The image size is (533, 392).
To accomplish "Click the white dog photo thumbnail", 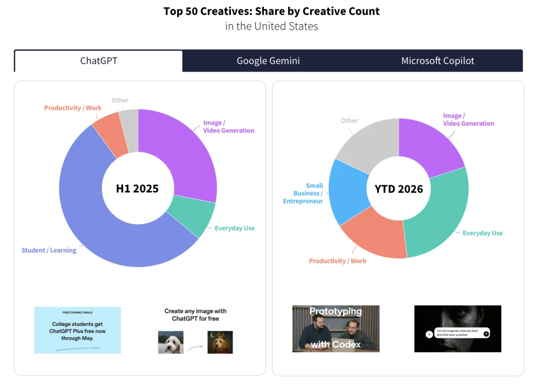I will tap(171, 342).
